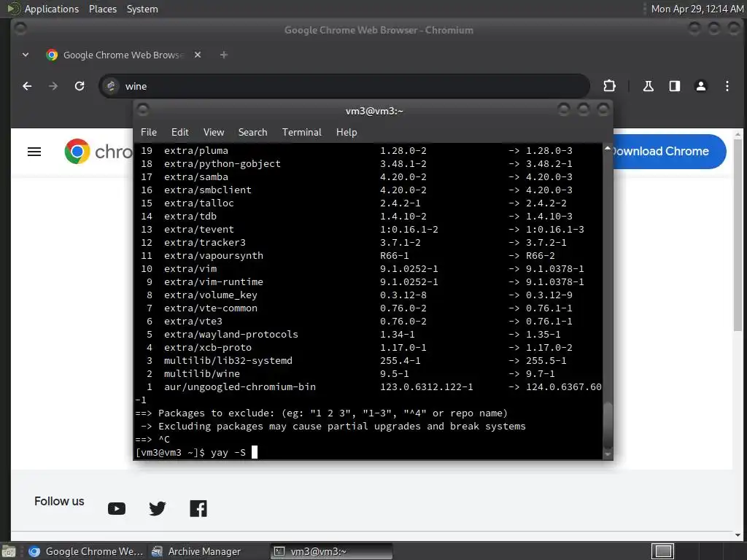Click the Chromium window menu button
The image size is (747, 560).
[x=20, y=28]
